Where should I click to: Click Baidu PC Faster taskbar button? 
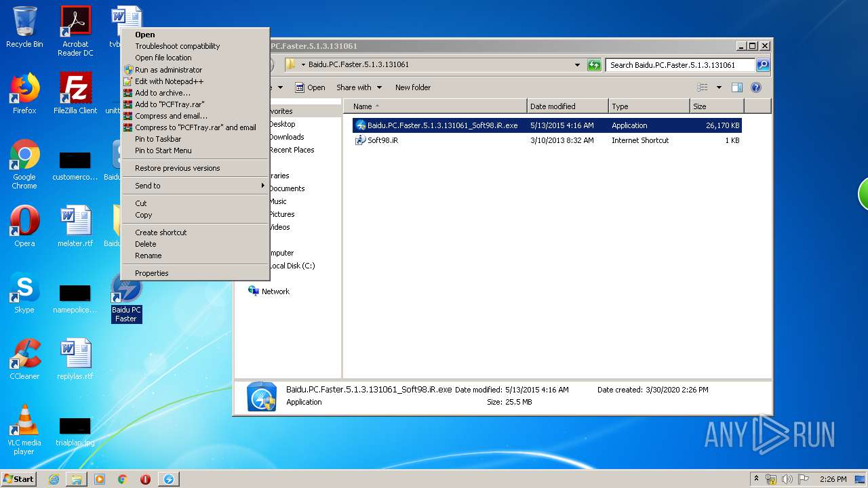[169, 479]
